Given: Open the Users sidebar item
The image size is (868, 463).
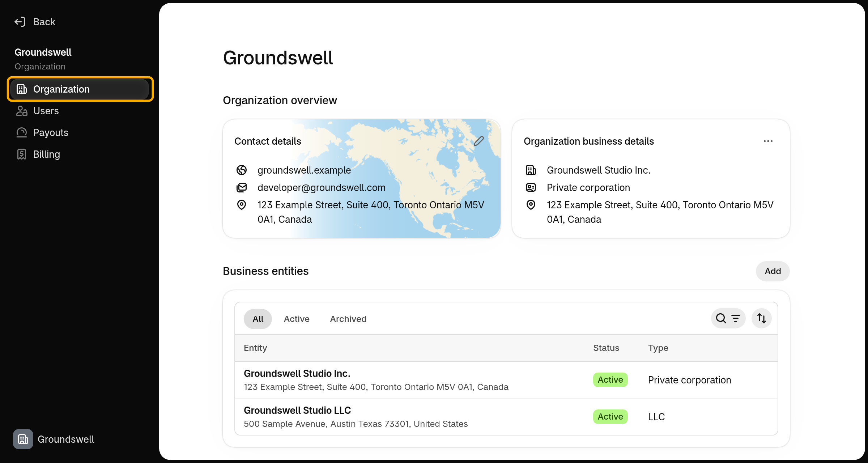Looking at the screenshot, I should pyautogui.click(x=80, y=111).
